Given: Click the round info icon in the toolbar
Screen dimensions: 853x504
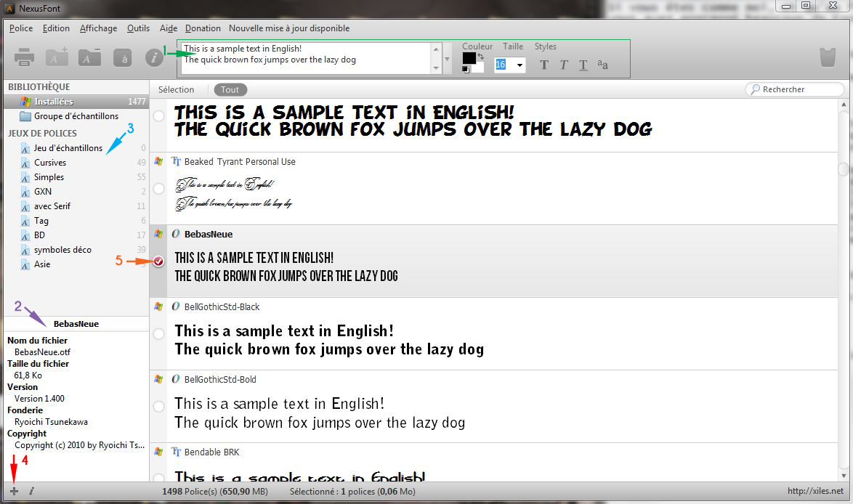Looking at the screenshot, I should coord(154,57).
